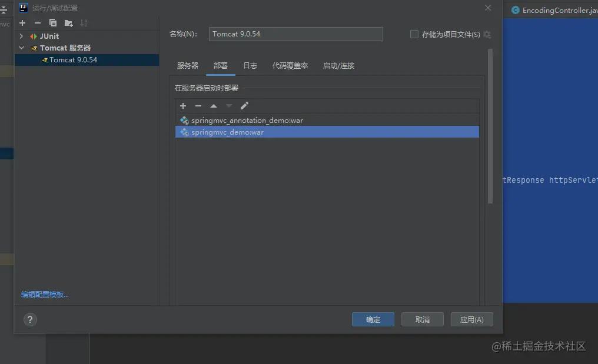The image size is (598, 364).
Task: Click the EncodingController class file icon
Action: [515, 11]
